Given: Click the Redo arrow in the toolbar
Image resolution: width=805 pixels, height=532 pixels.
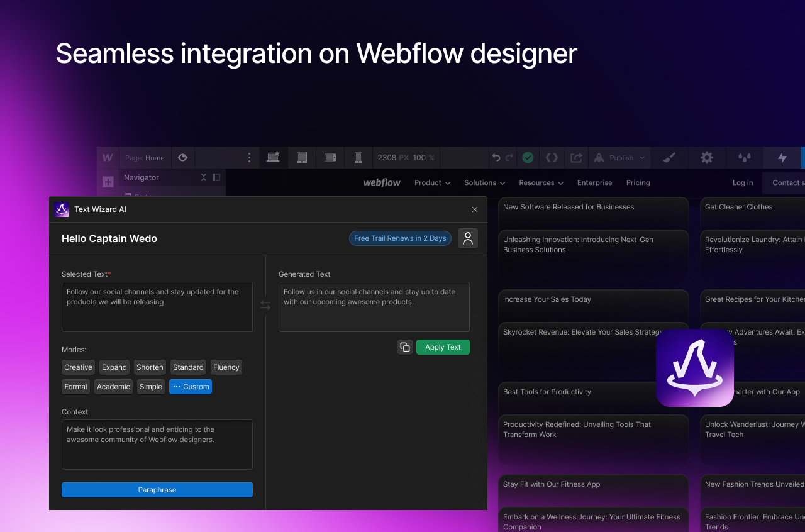Looking at the screenshot, I should tap(509, 157).
